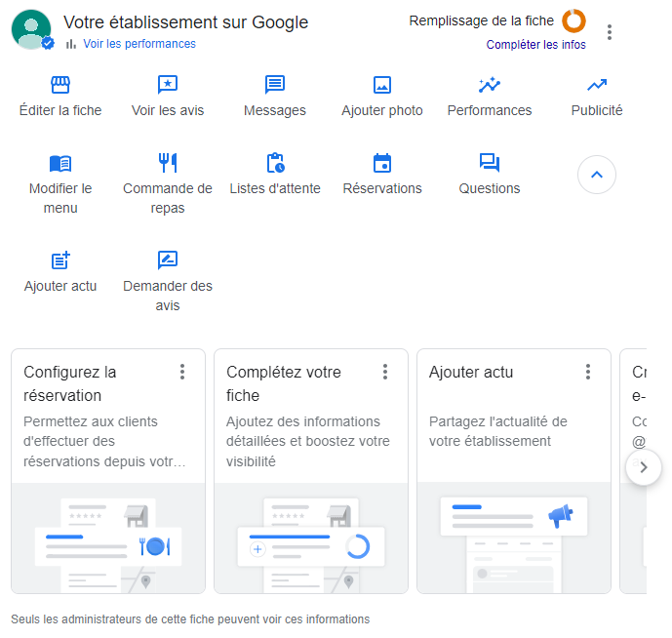Viewport: 672px width, 638px height.
Task: Click the Modifier le menu label
Action: pyautogui.click(x=60, y=198)
